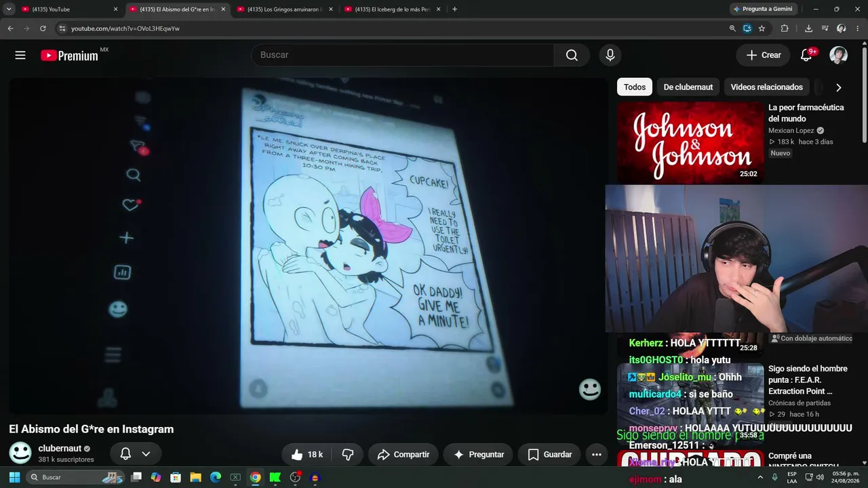Open Chrome downloads icon
Screen dimensions: 868x488
[808, 28]
